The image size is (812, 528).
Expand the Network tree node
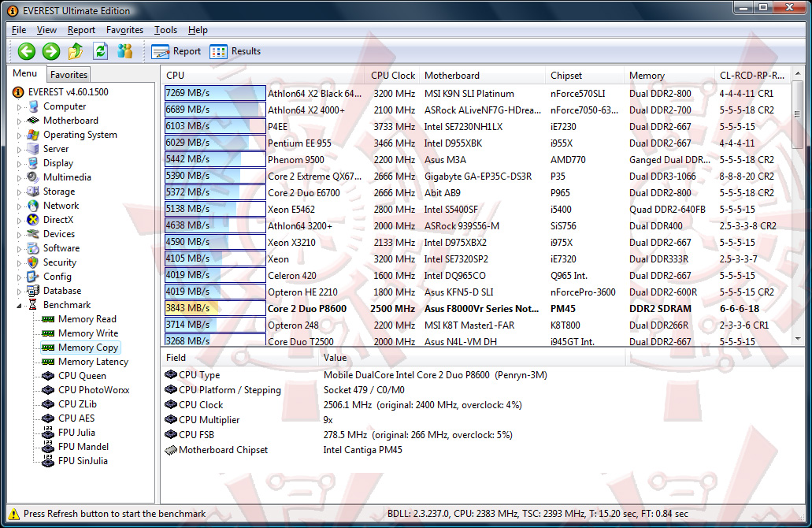[x=19, y=206]
